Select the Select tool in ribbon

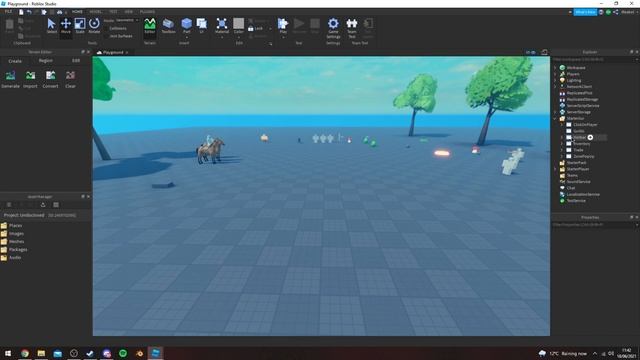point(51,26)
